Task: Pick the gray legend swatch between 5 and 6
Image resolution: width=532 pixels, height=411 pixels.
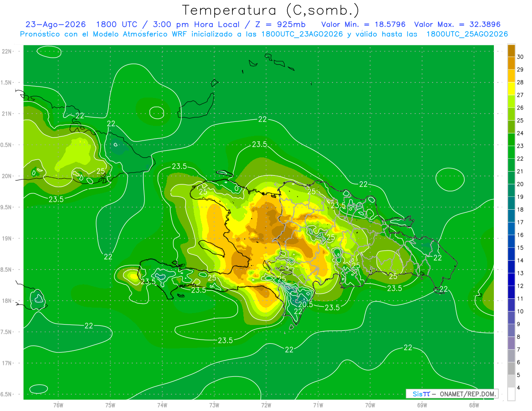Action: pyautogui.click(x=511, y=369)
